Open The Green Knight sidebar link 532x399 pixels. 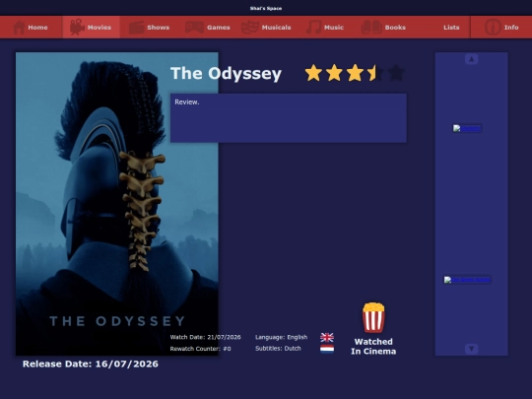[467, 279]
